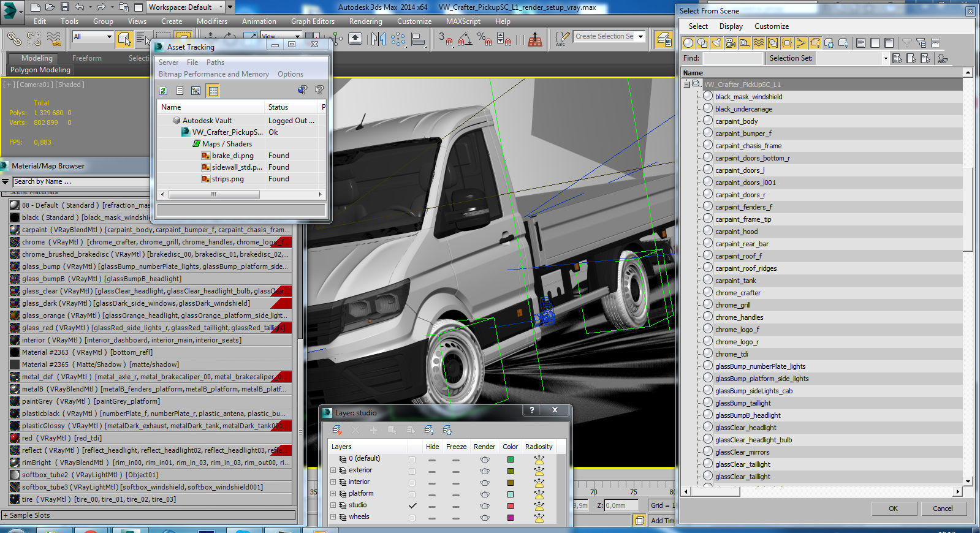Open Display menu in Select From Scene
Screen dimensions: 980x533
(731, 26)
